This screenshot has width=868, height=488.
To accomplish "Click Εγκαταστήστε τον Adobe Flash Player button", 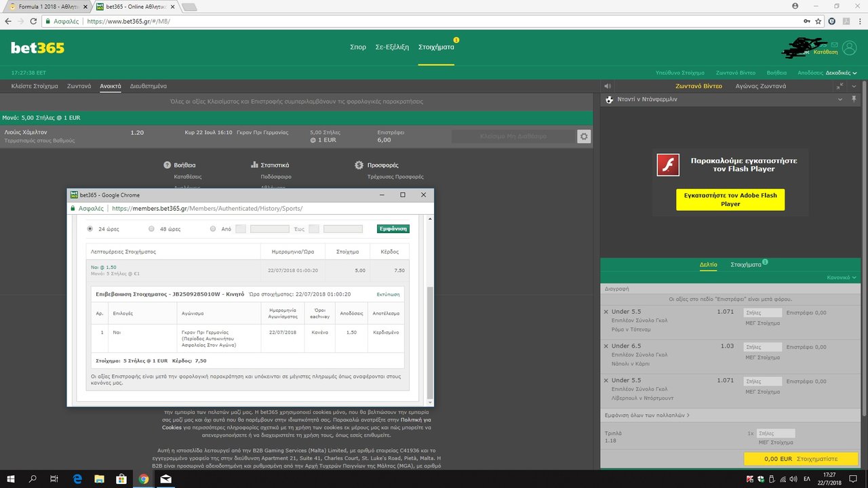I will point(730,199).
